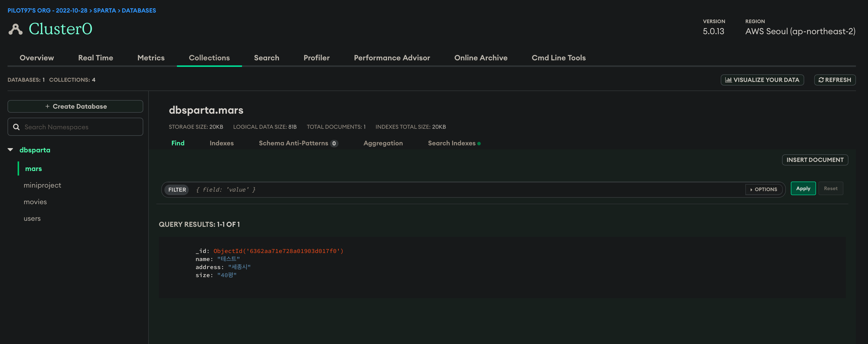Click the Refresh button
Screen dimensions: 868x344
(835, 80)
